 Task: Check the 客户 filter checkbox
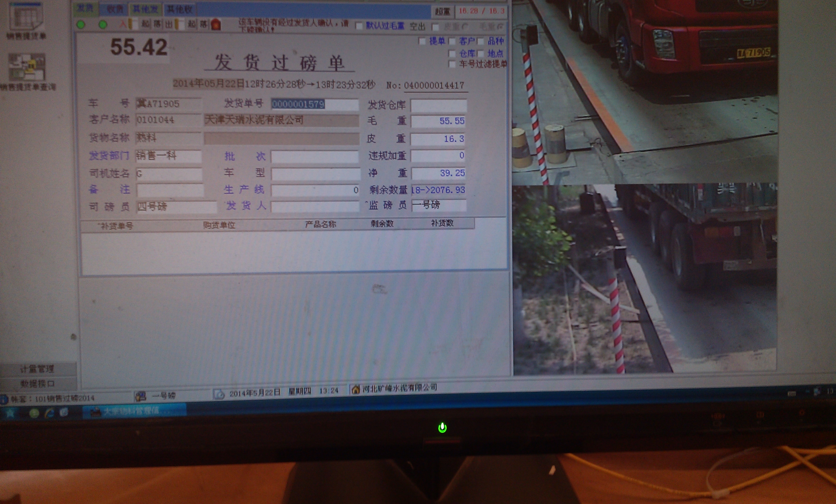452,41
